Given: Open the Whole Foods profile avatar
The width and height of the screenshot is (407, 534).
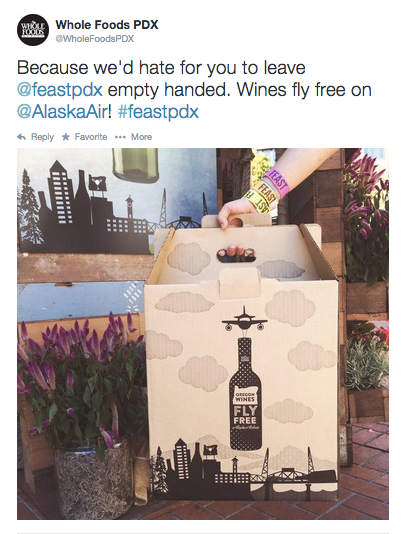Looking at the screenshot, I should pos(33,30).
